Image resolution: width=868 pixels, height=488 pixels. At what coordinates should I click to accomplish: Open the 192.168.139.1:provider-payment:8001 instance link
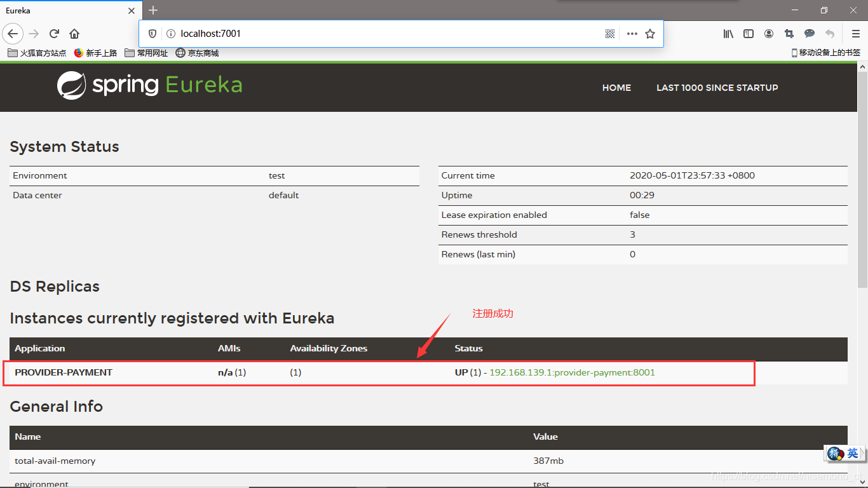[x=572, y=372]
